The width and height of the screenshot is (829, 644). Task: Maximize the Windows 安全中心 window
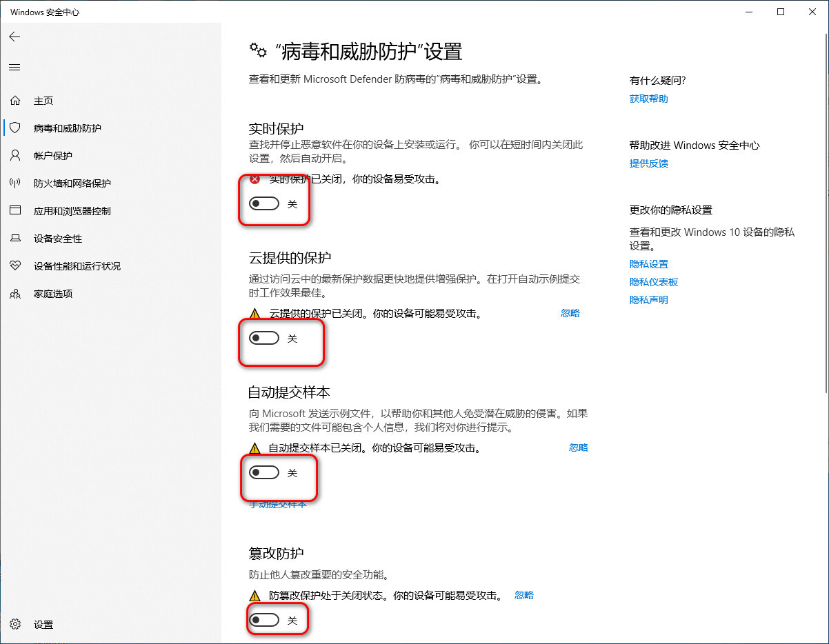(781, 12)
